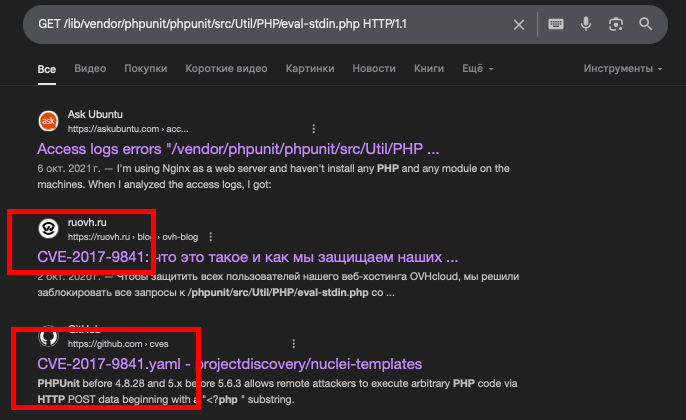Click into the search query field
The image size is (686, 420).
click(260, 23)
